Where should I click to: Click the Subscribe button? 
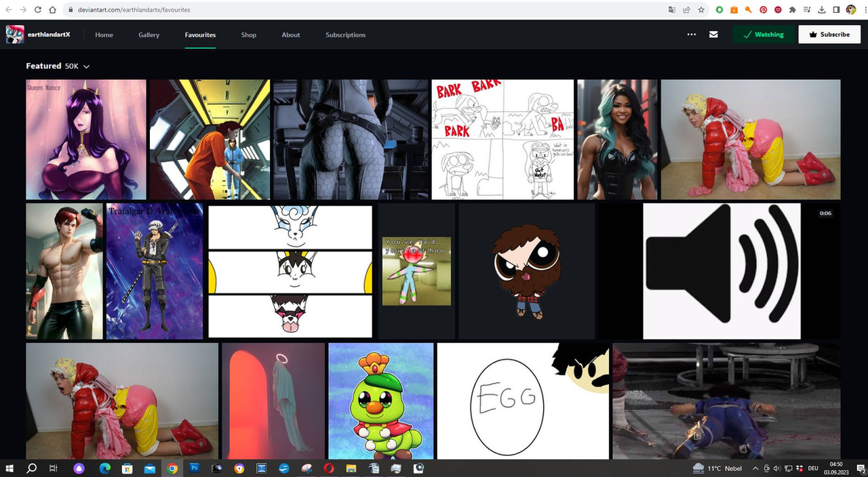tap(829, 35)
